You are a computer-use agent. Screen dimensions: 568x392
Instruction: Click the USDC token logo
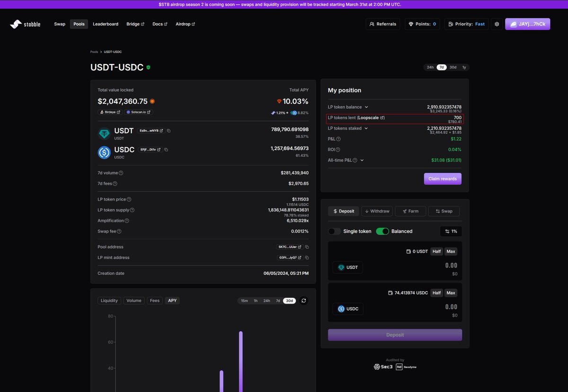[104, 152]
